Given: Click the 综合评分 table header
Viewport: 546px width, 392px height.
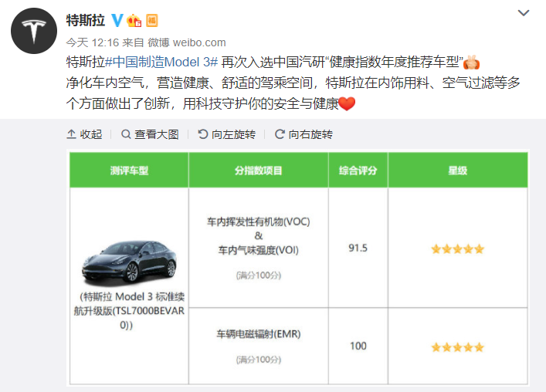Looking at the screenshot, I should [358, 170].
